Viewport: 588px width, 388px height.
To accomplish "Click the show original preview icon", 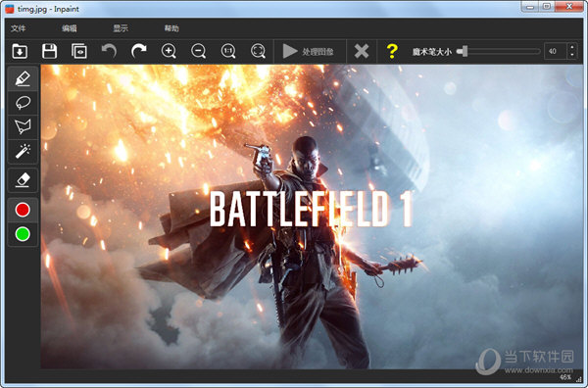I will click(79, 51).
